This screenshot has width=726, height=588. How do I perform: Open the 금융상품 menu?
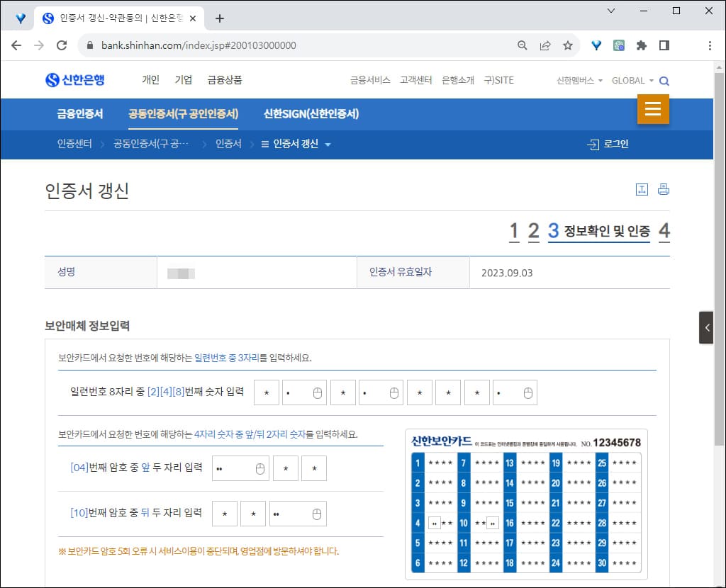[x=225, y=80]
